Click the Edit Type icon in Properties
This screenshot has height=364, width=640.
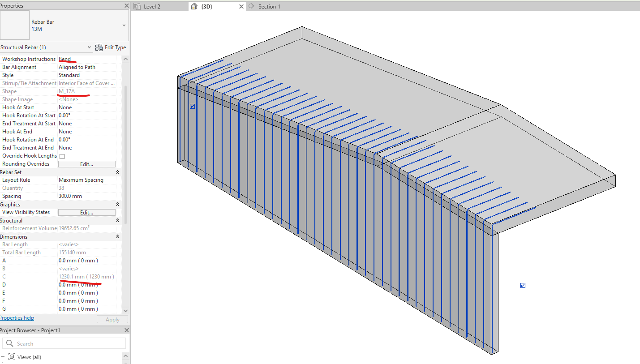point(99,47)
